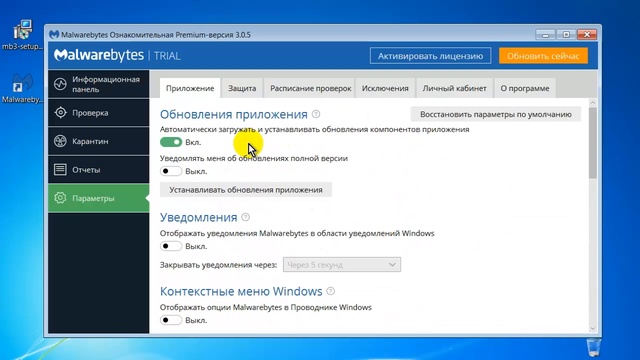Open the Исключения tab

tap(385, 88)
